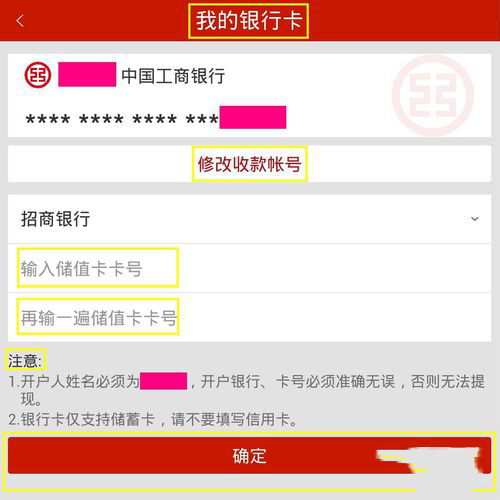Open the 招商银行 bank dropdown chevron
Screen dimensions: 500x500
tap(475, 219)
